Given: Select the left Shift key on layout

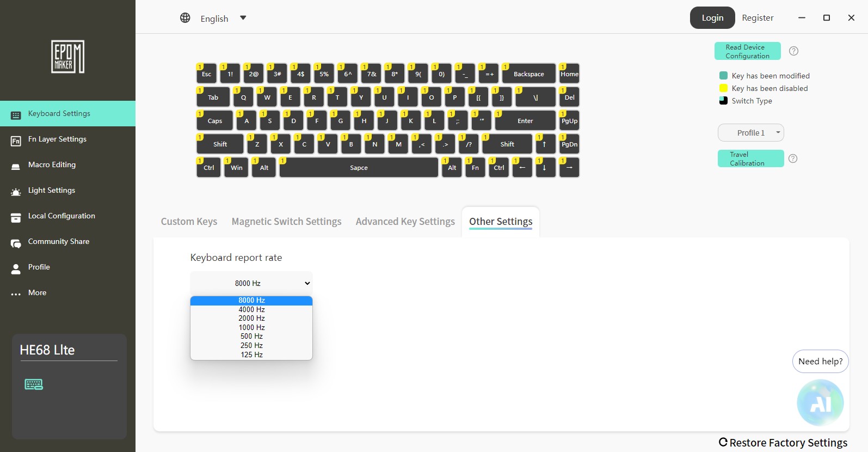Looking at the screenshot, I should coord(220,144).
